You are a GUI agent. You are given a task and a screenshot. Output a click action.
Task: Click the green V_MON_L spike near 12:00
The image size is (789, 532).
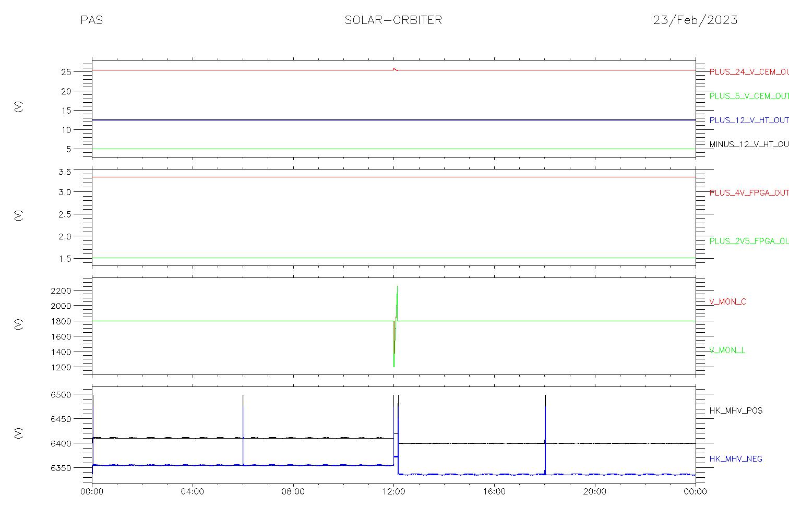tap(396, 326)
